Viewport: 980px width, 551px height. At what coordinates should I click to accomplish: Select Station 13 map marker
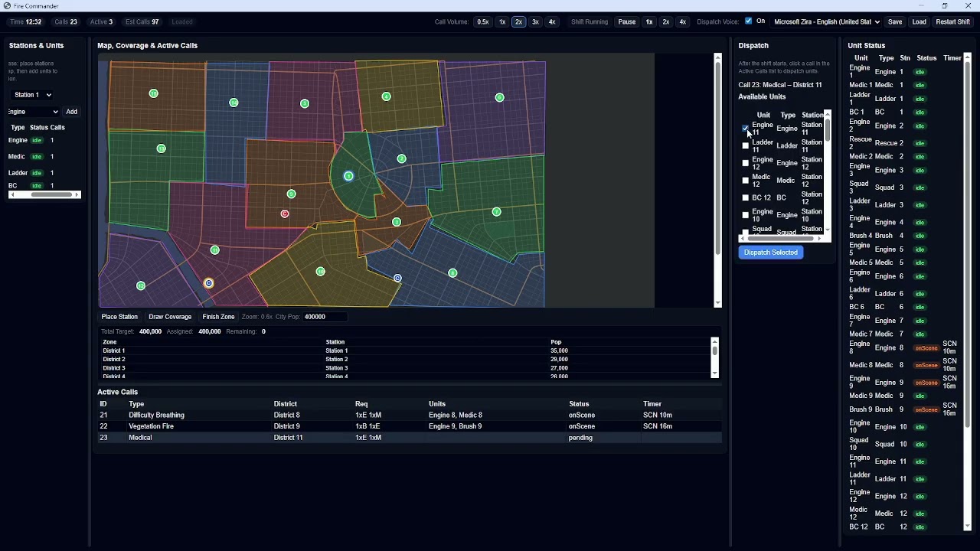161,148
